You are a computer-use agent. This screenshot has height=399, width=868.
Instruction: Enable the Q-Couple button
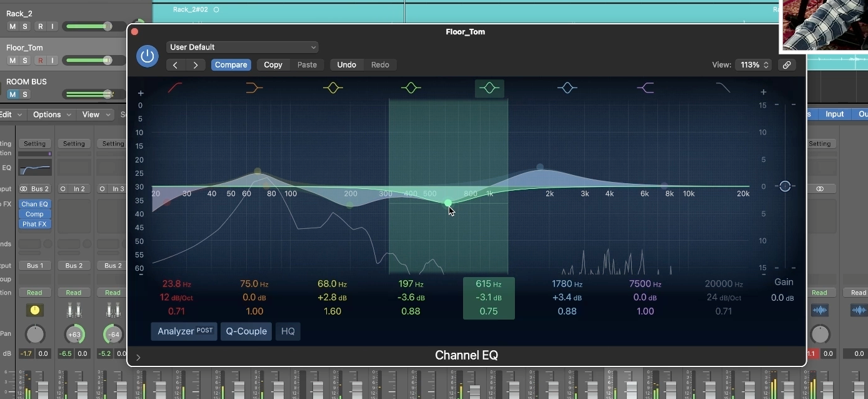point(246,331)
